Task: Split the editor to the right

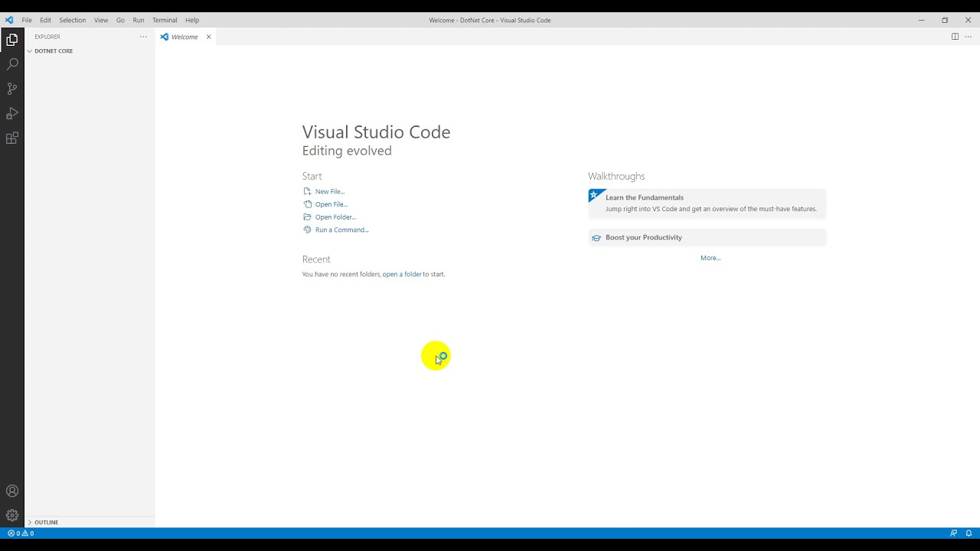Action: [955, 37]
